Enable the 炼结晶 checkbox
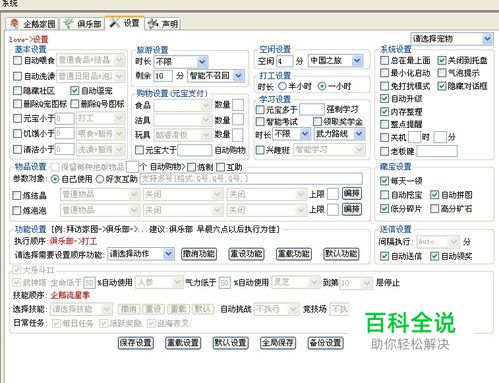The width and height of the screenshot is (499, 383). click(16, 195)
